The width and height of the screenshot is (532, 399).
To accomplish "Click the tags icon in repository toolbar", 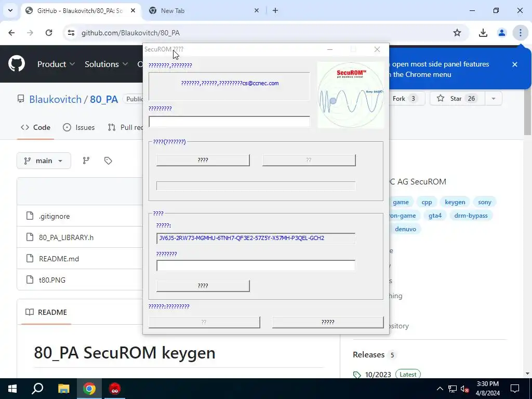I will click(x=108, y=161).
